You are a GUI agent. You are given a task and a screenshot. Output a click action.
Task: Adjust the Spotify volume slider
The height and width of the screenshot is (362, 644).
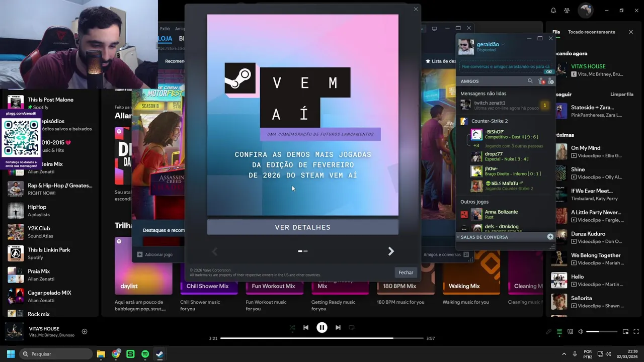point(602,332)
